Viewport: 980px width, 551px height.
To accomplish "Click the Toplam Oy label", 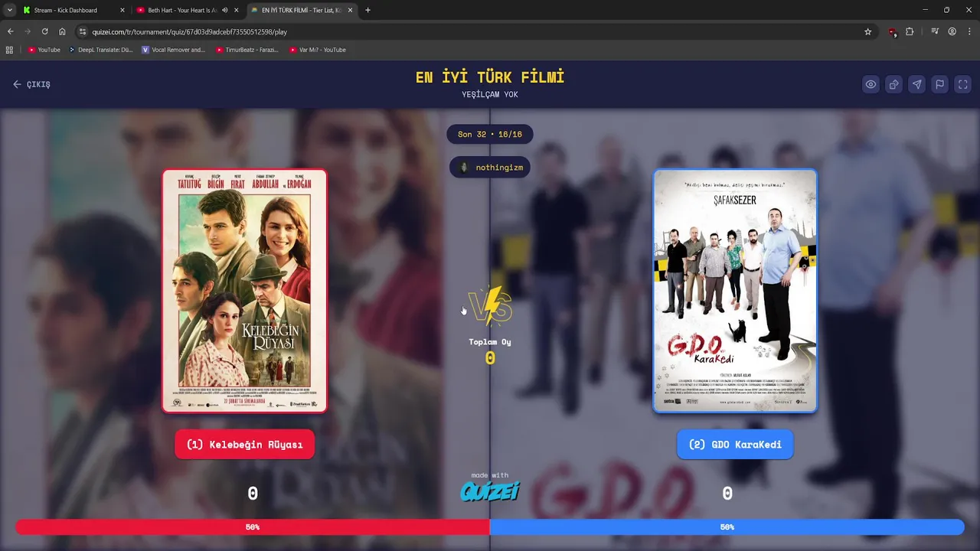I will click(x=490, y=342).
